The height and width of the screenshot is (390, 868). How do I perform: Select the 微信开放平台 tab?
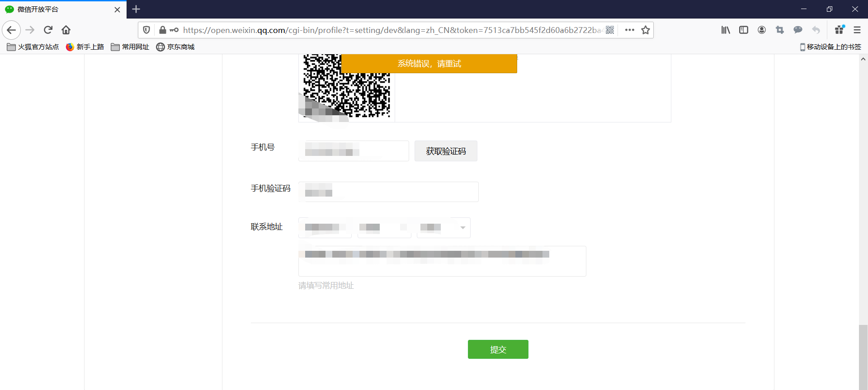63,9
